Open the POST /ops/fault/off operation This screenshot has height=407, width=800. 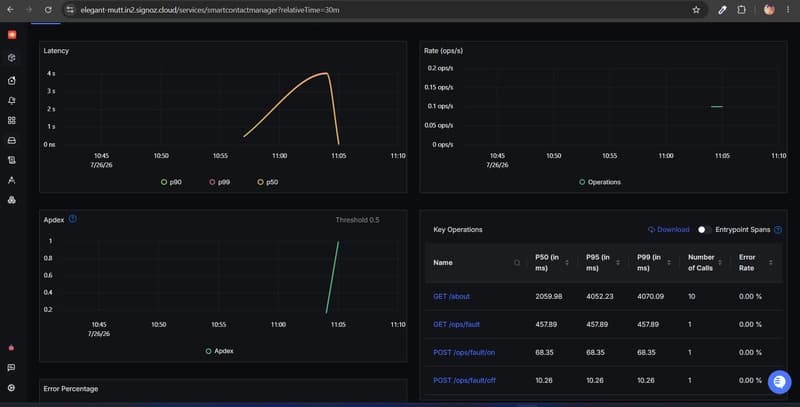pos(464,380)
